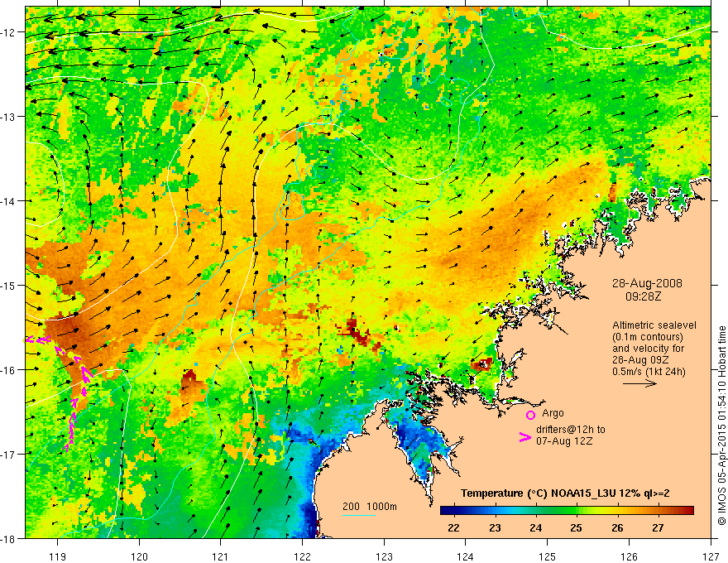Click the '0.5m/s (1kt 24h)' text
Image resolution: width=728 pixels, height=563 pixels.
coord(649,372)
